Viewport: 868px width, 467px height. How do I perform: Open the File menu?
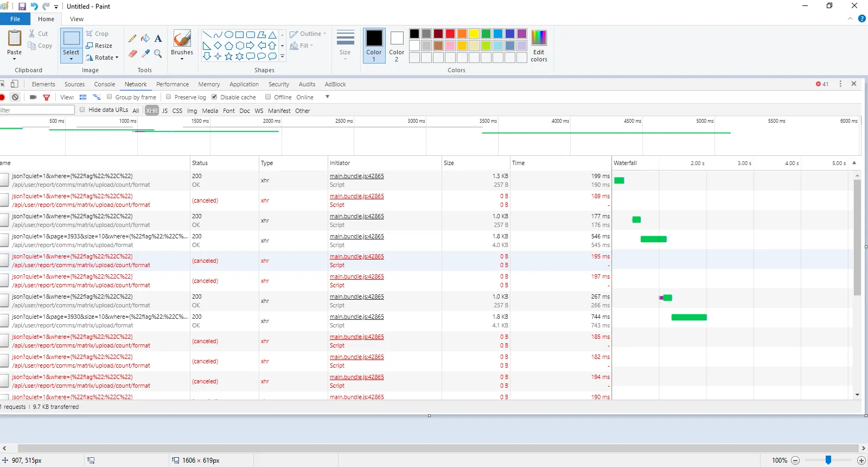coord(15,19)
